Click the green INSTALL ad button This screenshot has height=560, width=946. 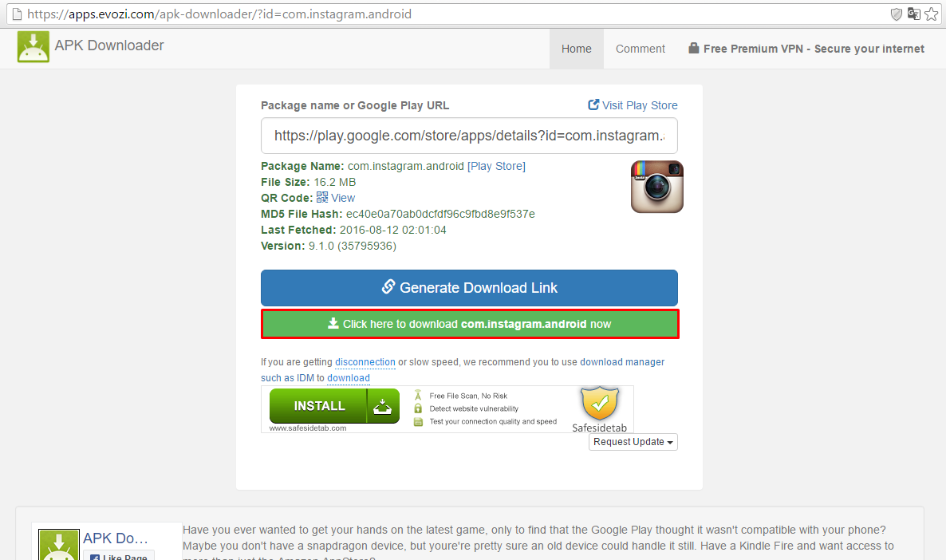(x=334, y=406)
